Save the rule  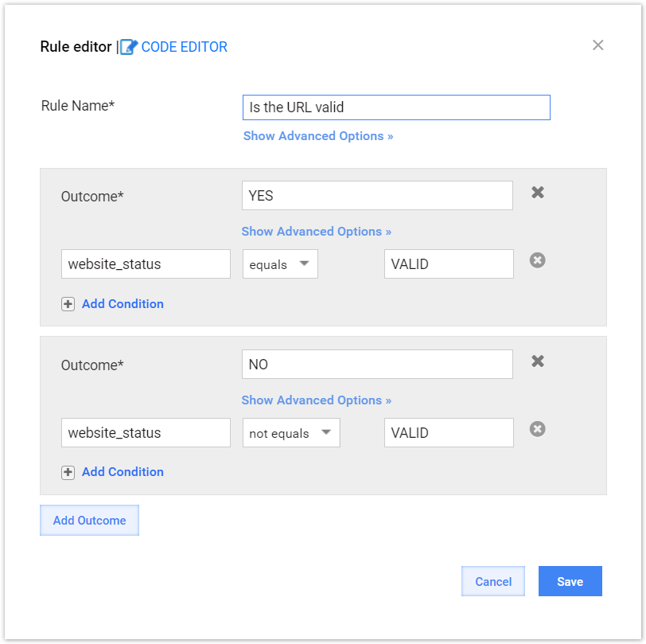tap(570, 581)
